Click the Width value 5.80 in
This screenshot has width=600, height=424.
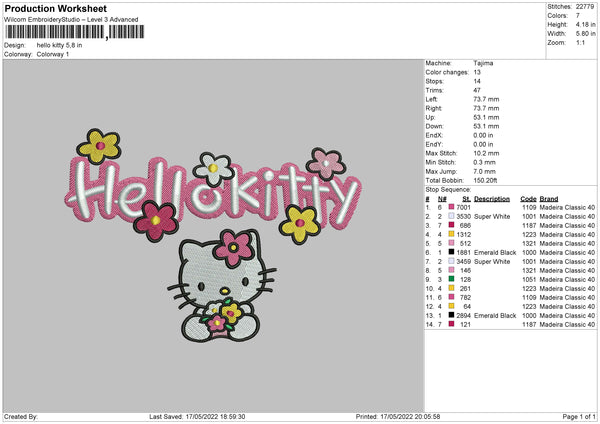tap(585, 34)
